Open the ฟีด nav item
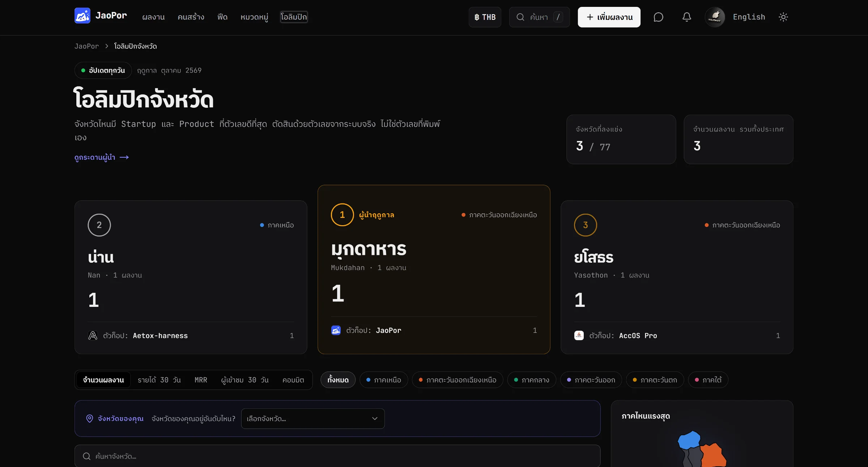This screenshot has width=868, height=467. click(x=222, y=17)
